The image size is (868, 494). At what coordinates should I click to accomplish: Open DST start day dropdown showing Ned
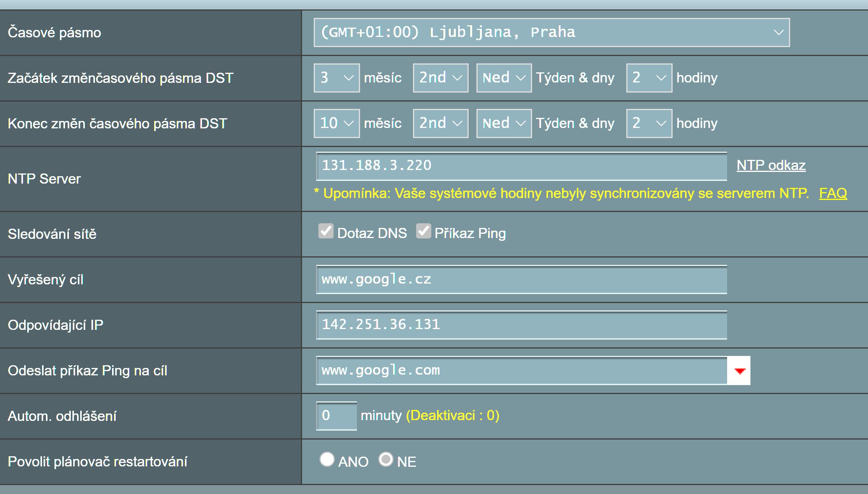504,78
